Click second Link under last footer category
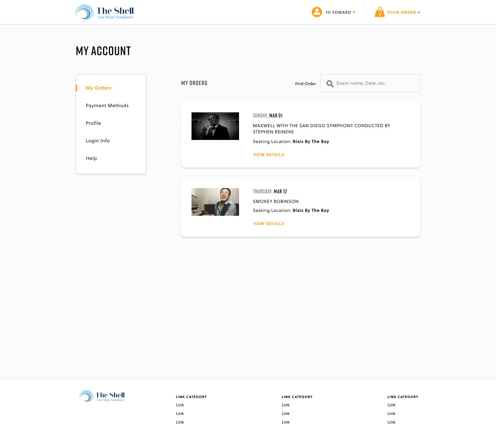This screenshot has height=448, width=496. (x=391, y=414)
